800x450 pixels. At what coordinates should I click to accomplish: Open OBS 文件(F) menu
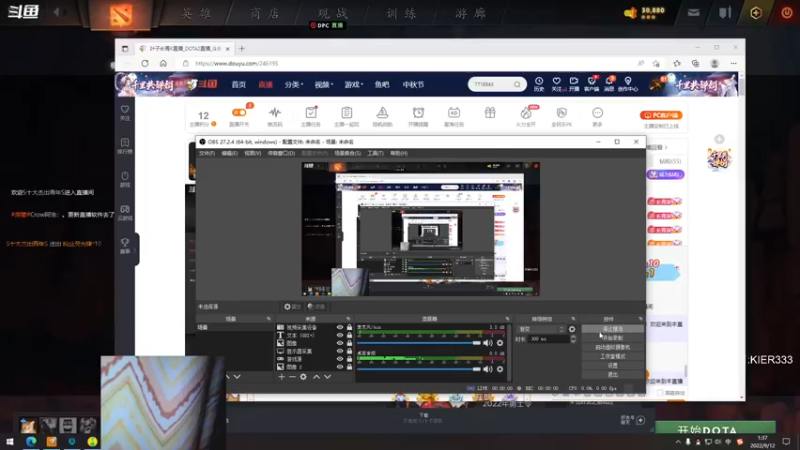tap(207, 153)
